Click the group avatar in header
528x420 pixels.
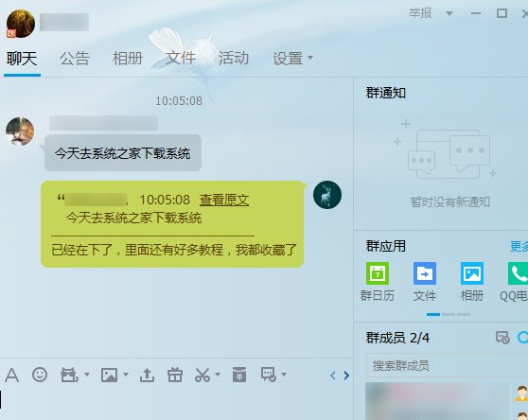[x=21, y=24]
